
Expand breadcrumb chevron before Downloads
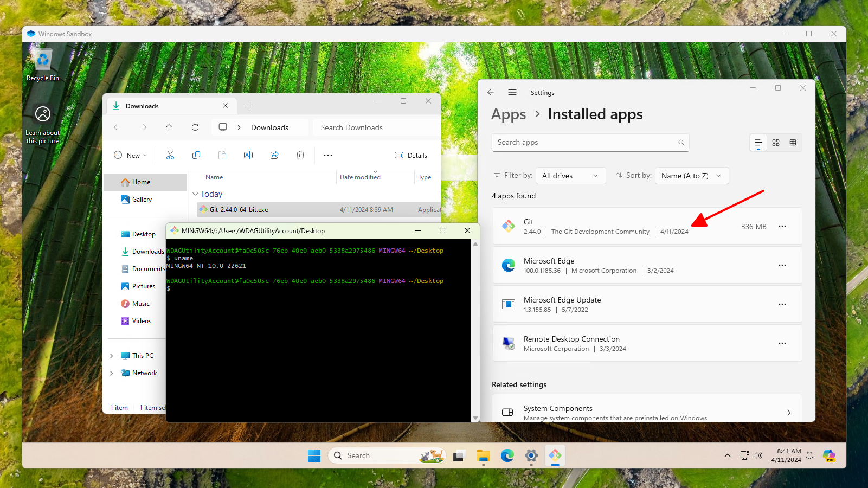239,127
